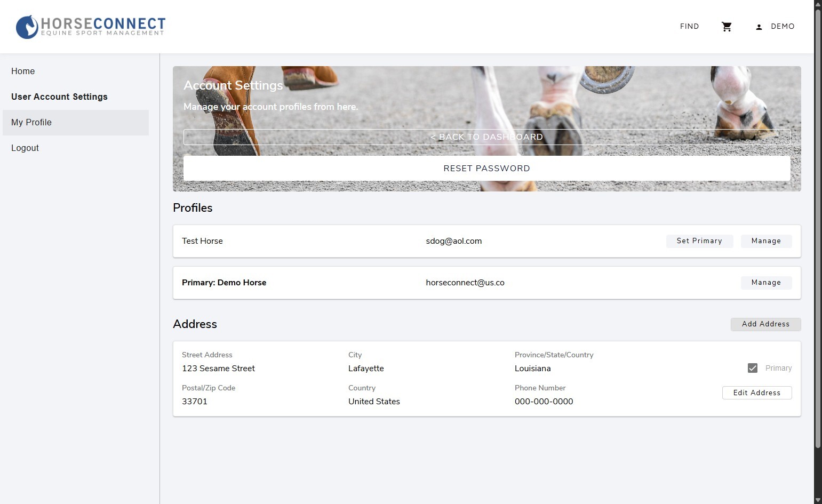822x504 pixels.
Task: Go to Home in sidebar
Action: click(x=23, y=71)
